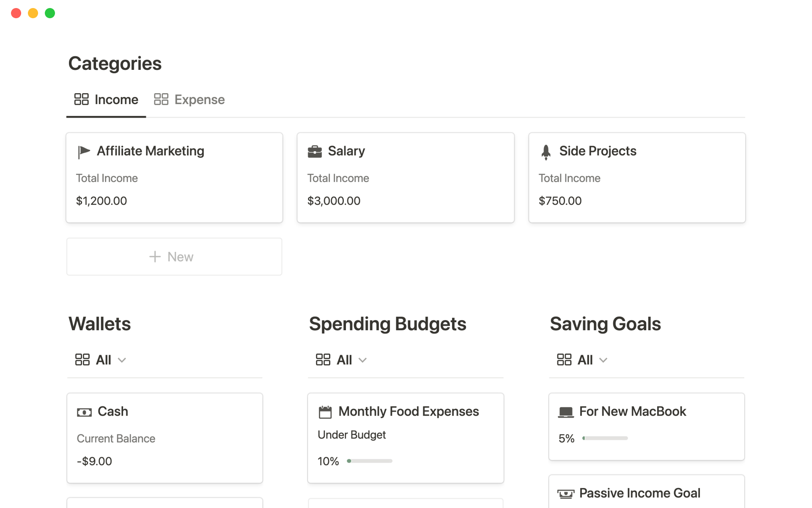Open the Side Projects income card
The image size is (812, 508).
pos(598,151)
